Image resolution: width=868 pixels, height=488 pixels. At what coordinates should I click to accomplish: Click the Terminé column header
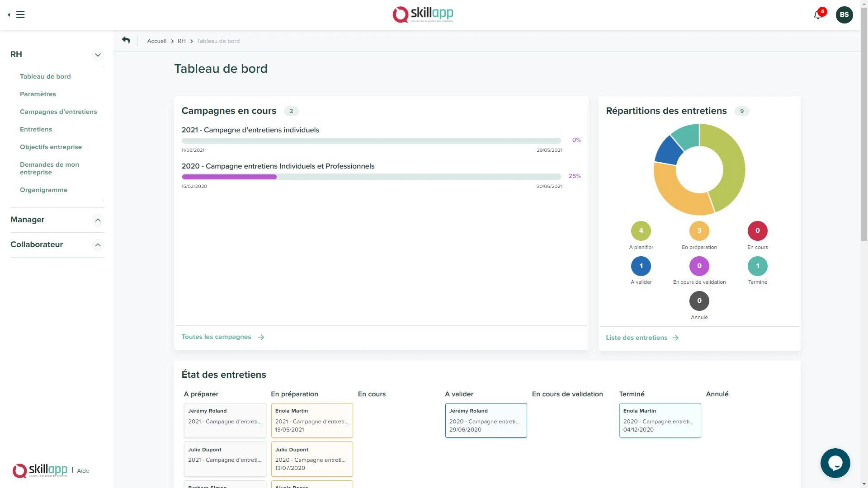tap(632, 394)
